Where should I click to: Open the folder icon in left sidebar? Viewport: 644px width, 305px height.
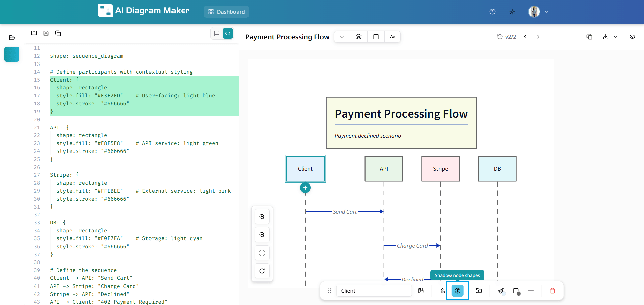(x=12, y=37)
